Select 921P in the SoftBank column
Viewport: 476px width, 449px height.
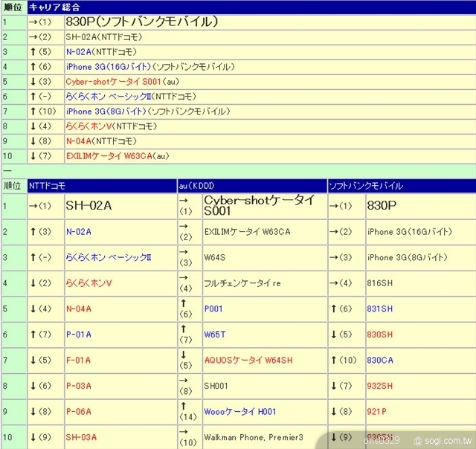click(x=377, y=412)
